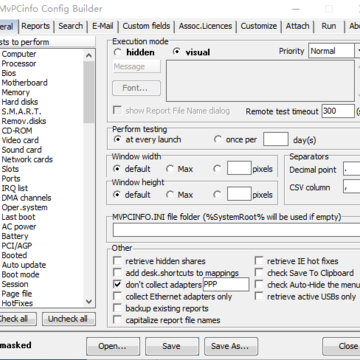Go to the E-Mail tab
This screenshot has height=360, width=360.
[103, 26]
